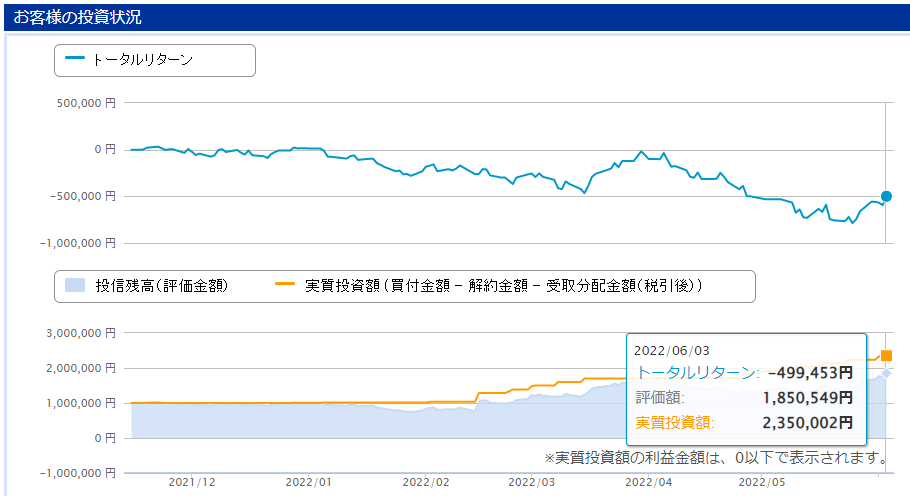Click the ※実質投資額の利益金額 footnote text
This screenshot has height=496, width=910.
coord(716,458)
